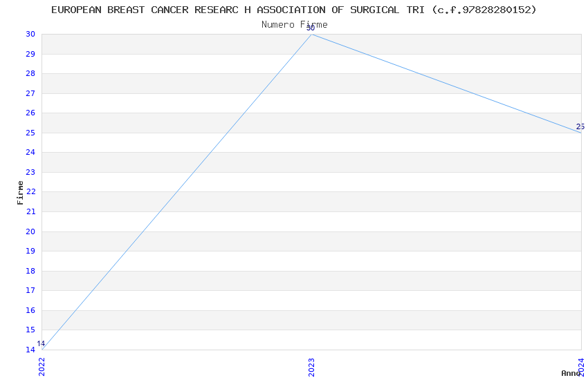Click the data label 14 for 2022

coord(41,343)
